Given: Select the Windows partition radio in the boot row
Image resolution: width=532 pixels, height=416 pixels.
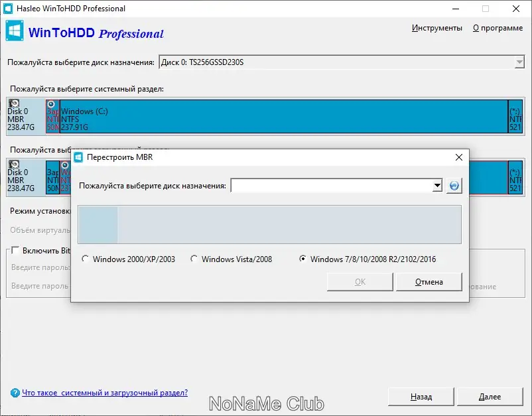Looking at the screenshot, I should click(x=65, y=165).
